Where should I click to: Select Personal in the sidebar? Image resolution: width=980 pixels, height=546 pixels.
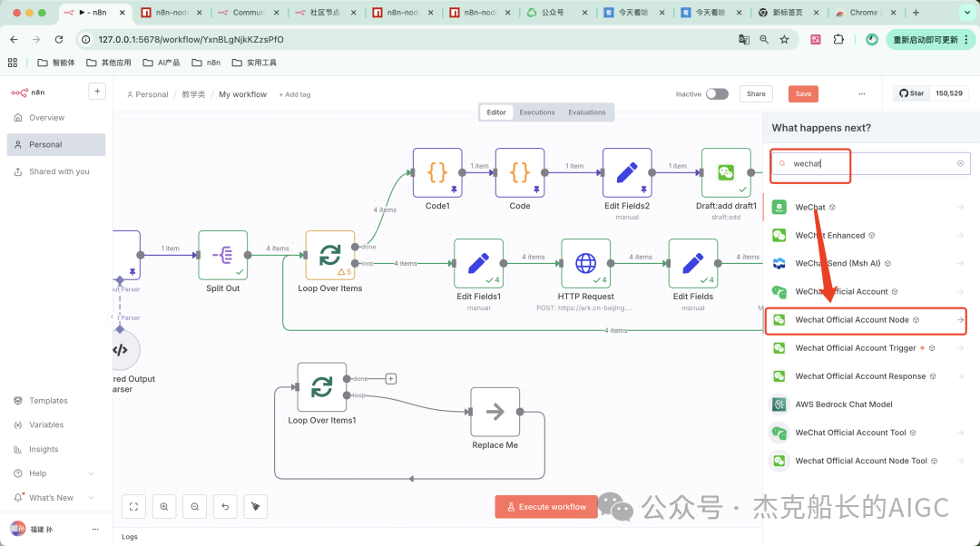point(56,144)
